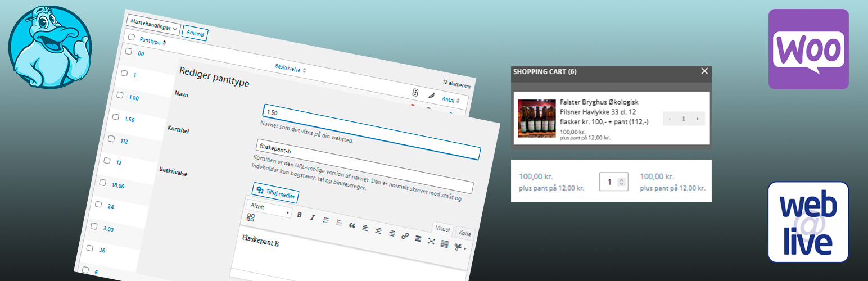Center-align text in the editor
The width and height of the screenshot is (868, 281).
pos(378,230)
